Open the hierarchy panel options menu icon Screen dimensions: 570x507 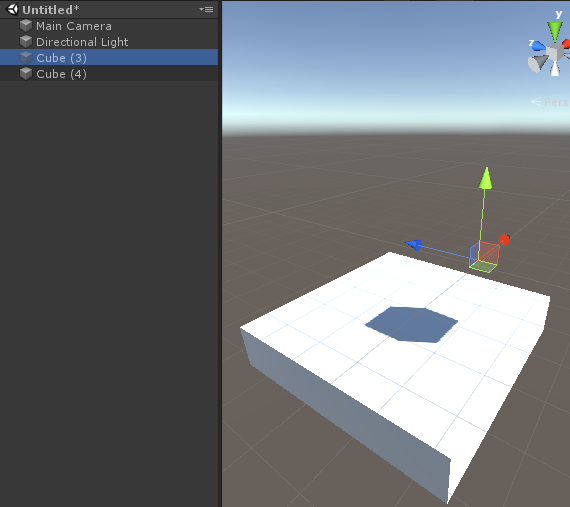point(206,9)
